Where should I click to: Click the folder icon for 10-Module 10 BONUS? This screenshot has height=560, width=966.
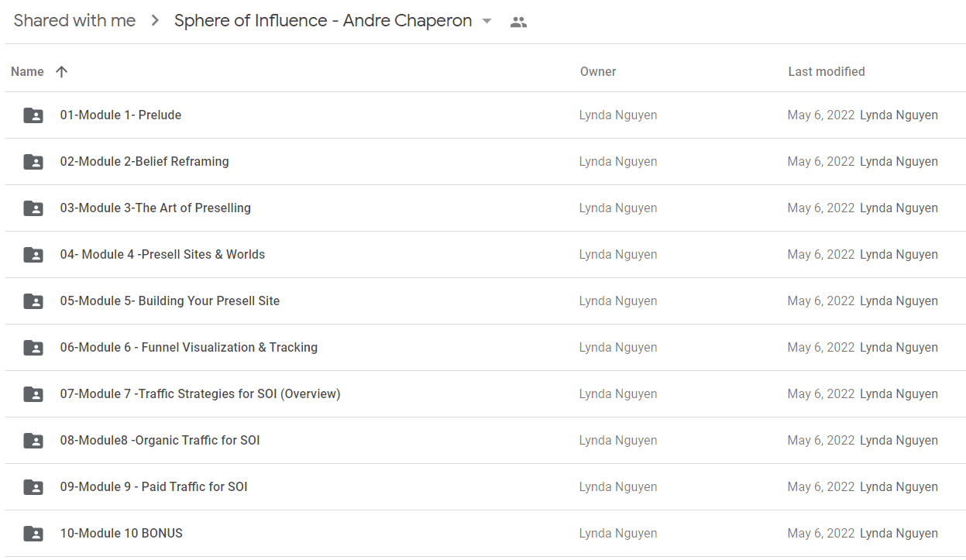(x=33, y=534)
